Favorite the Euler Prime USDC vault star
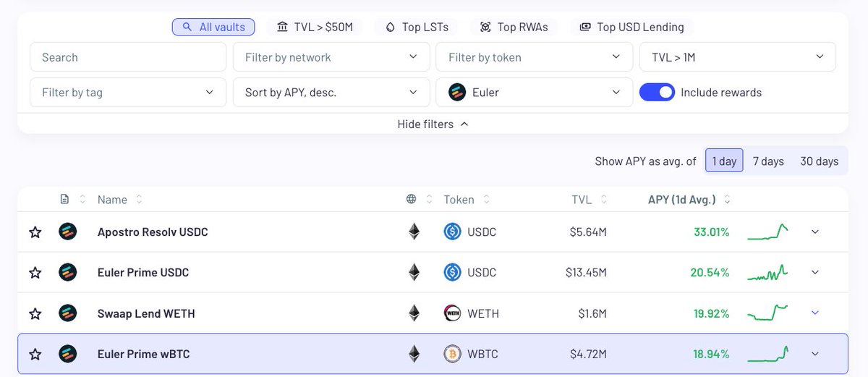The height and width of the screenshot is (377, 868). pos(35,273)
